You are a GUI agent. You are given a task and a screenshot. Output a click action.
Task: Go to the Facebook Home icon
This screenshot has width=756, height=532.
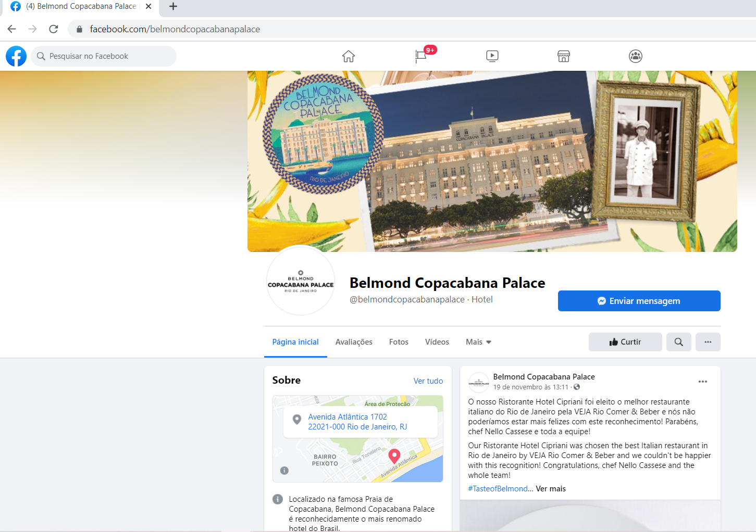[349, 56]
